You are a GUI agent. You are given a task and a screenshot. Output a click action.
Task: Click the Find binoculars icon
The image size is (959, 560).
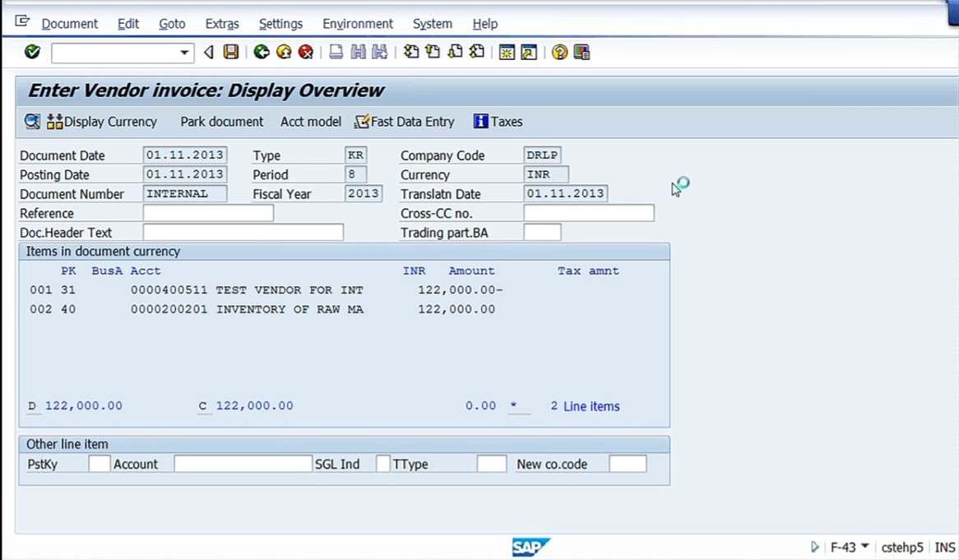358,53
